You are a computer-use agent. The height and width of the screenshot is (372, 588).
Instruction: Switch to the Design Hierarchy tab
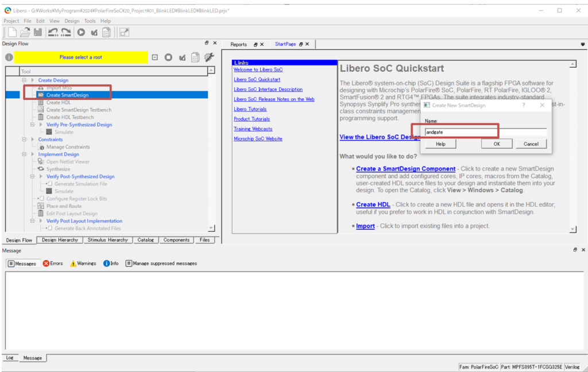(60, 240)
